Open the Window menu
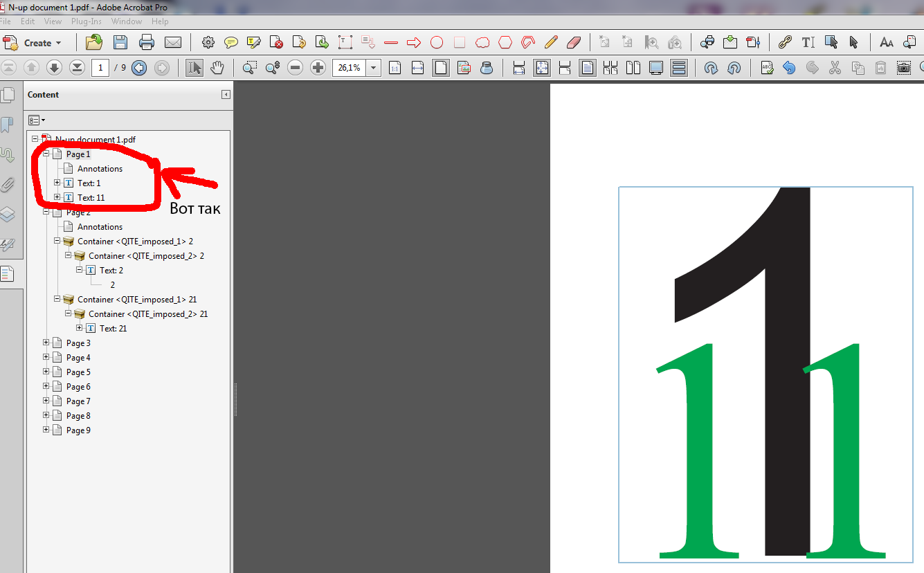Viewport: 924px width, 573px height. click(127, 21)
